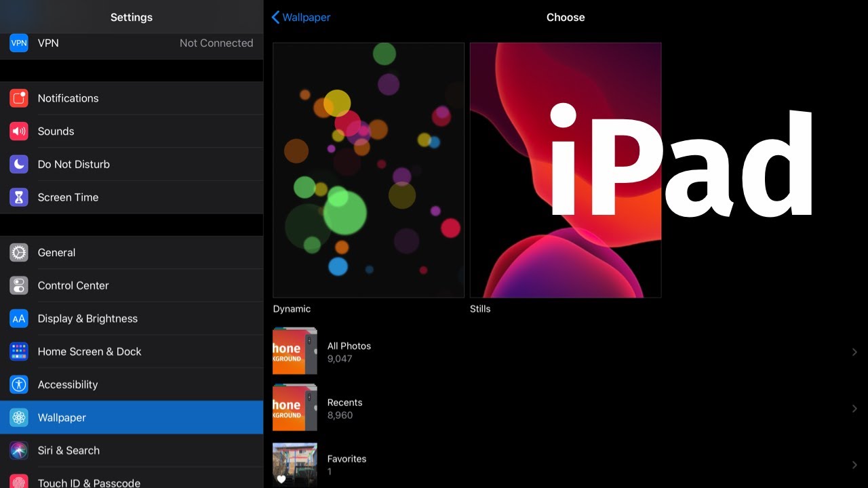
Task: Go back to Wallpaper via back label
Action: tap(307, 18)
